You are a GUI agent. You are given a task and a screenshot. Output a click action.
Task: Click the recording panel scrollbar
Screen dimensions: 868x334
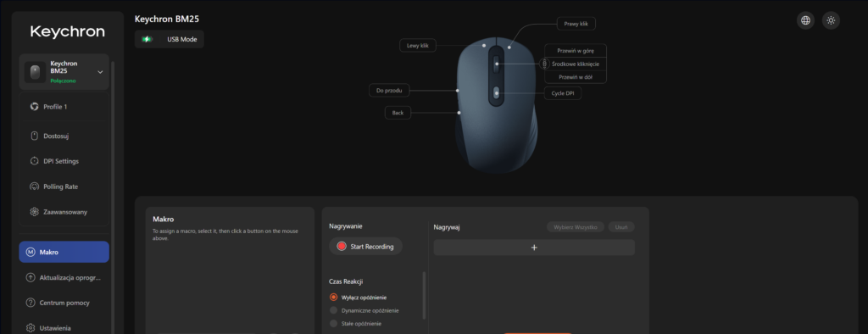point(425,295)
